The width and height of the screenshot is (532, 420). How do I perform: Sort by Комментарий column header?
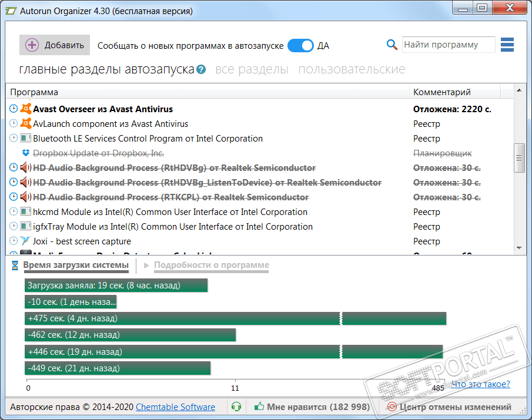tap(454, 92)
